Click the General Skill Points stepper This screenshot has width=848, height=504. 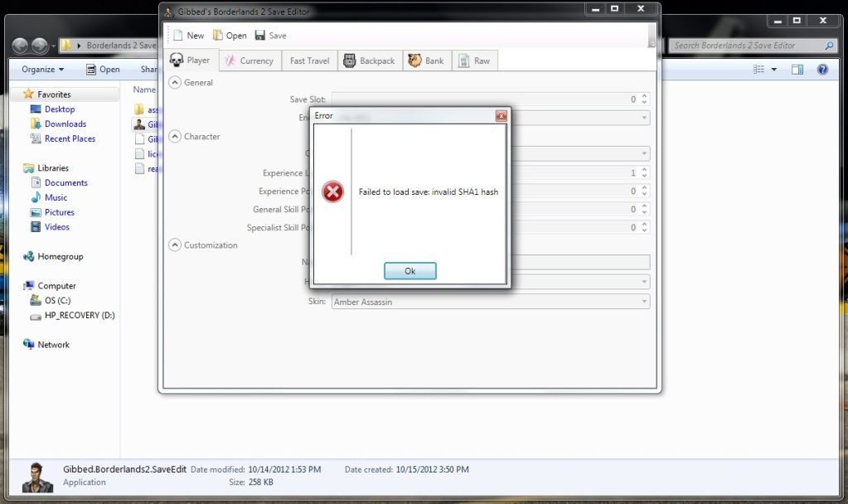(644, 209)
